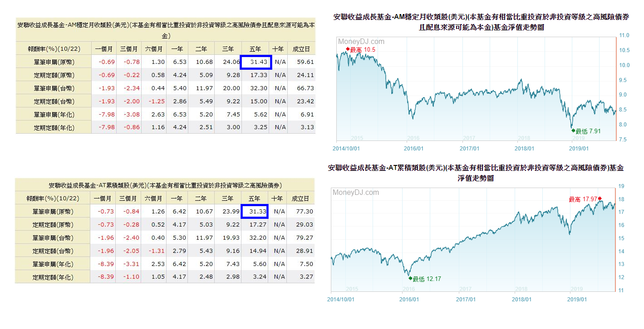Click the 2016/01 axis label on the AT chart
644x329 pixels.
coord(409,300)
